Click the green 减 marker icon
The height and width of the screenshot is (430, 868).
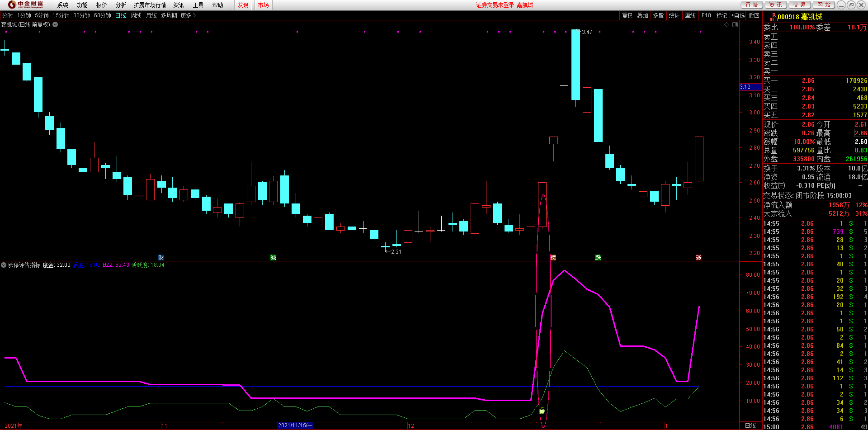(273, 257)
